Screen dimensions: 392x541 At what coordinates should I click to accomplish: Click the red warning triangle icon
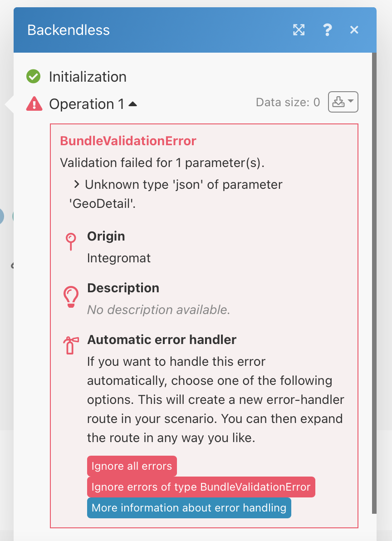34,104
